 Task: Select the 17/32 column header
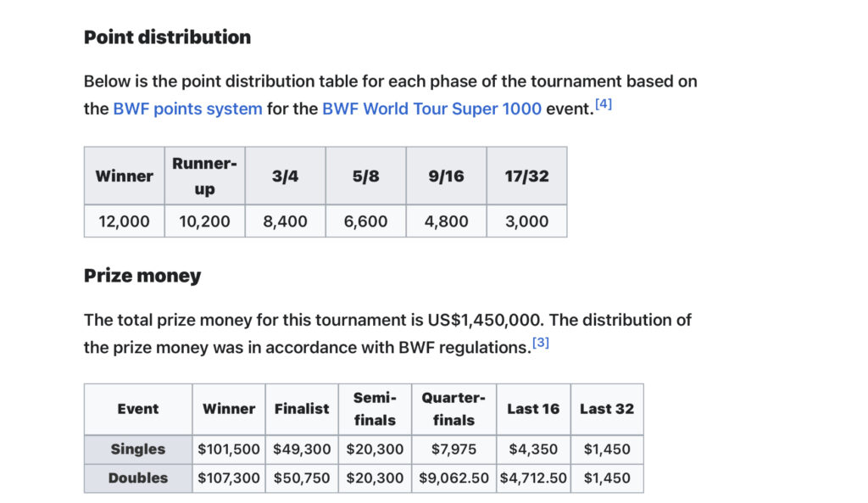527,176
